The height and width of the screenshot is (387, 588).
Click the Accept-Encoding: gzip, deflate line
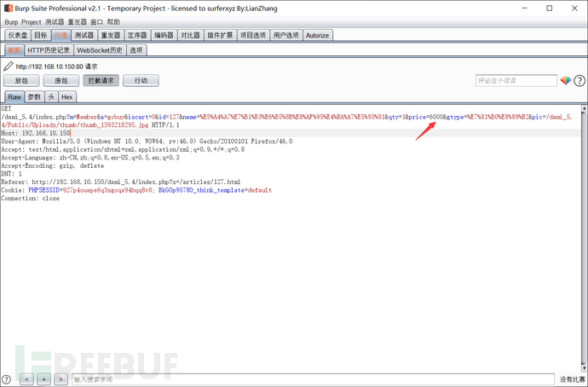click(x=53, y=165)
